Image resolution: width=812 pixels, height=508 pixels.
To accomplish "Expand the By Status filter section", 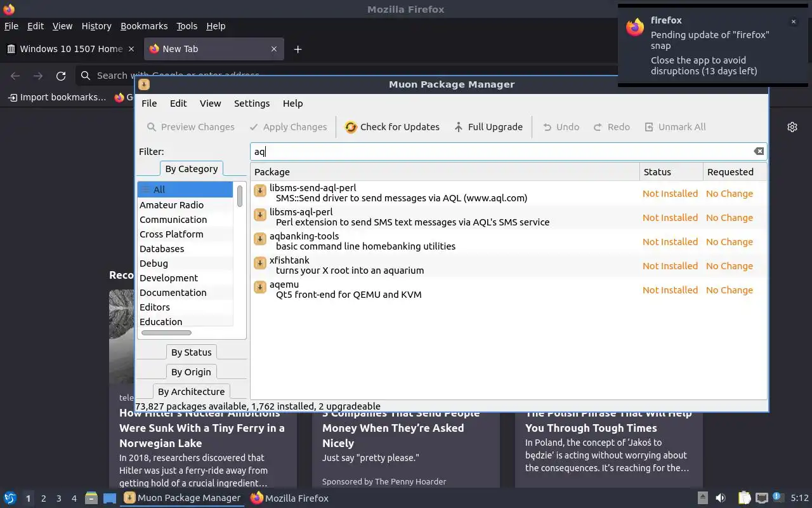I will click(191, 352).
